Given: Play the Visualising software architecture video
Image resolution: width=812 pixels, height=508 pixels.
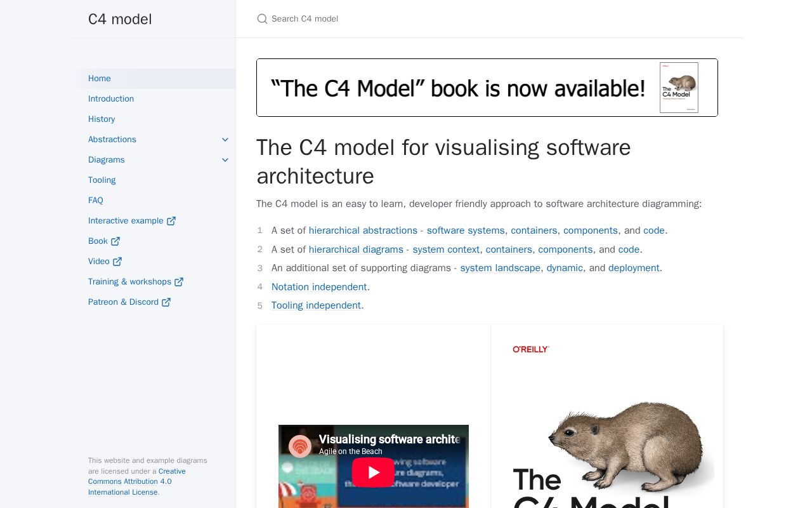Looking at the screenshot, I should point(374,472).
